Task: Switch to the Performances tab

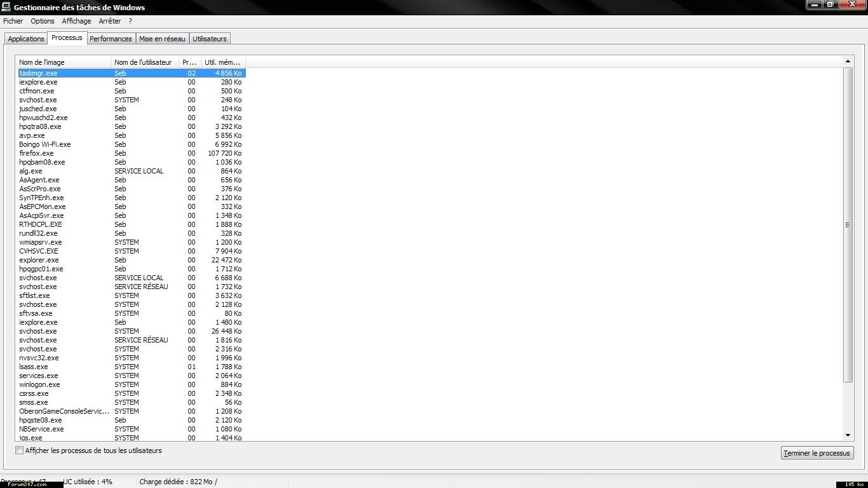Action: (111, 39)
